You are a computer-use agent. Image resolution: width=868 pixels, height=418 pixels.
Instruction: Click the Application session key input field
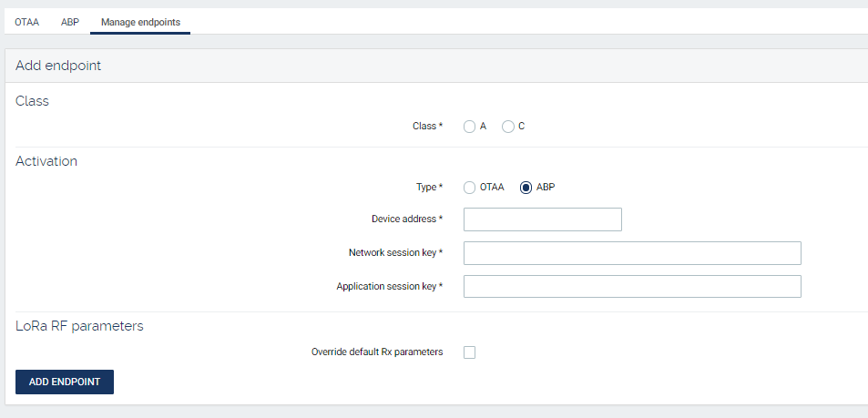pyautogui.click(x=631, y=287)
